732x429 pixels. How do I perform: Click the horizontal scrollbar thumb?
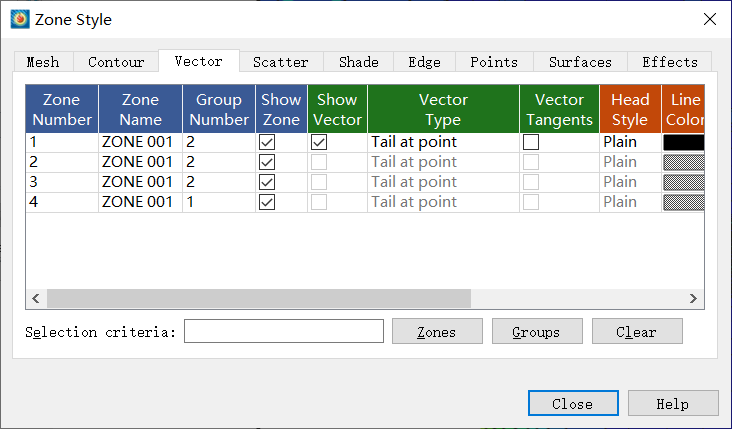pos(259,298)
